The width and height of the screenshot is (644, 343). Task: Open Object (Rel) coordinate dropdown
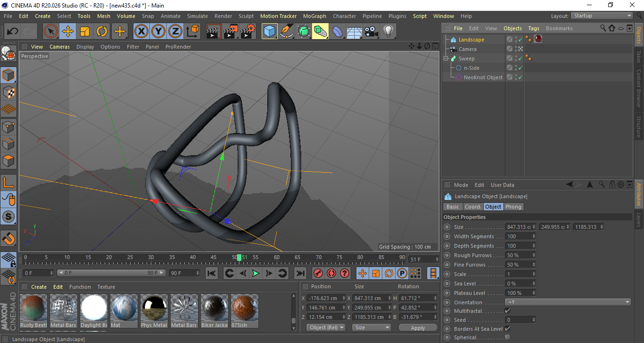coord(326,327)
